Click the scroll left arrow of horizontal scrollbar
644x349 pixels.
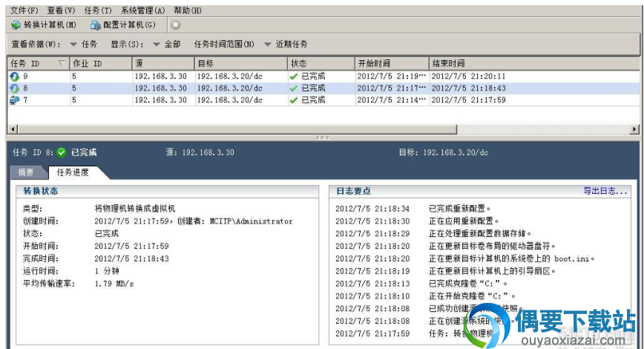pos(13,129)
